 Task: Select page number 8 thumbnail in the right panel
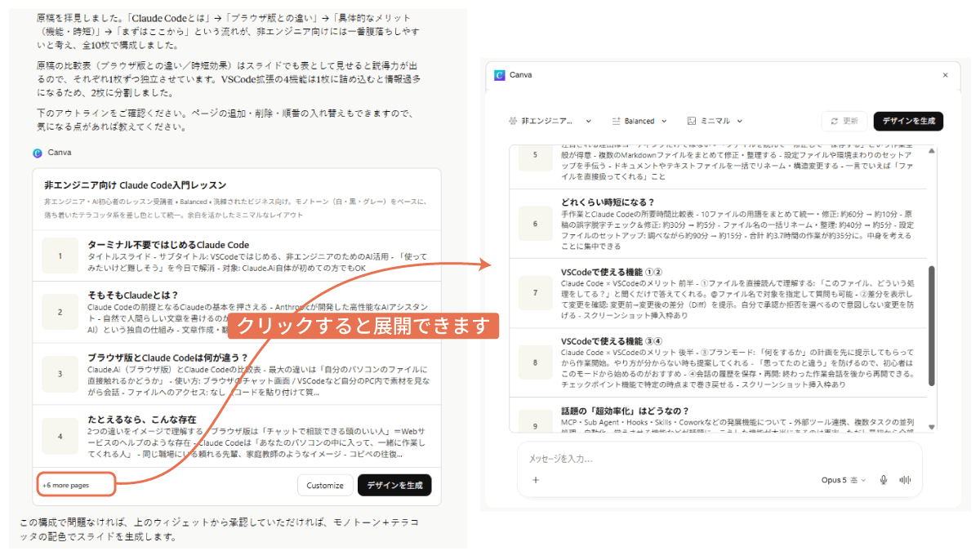click(536, 362)
